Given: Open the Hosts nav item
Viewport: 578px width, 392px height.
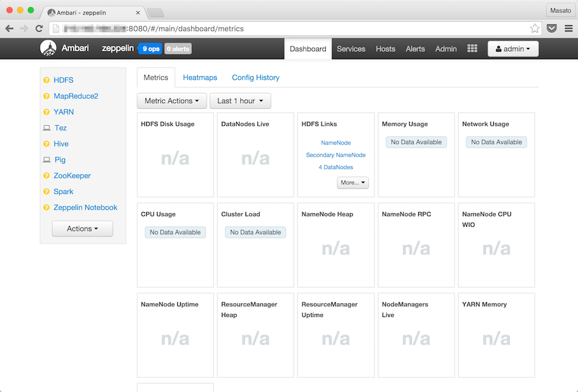Looking at the screenshot, I should pyautogui.click(x=386, y=49).
